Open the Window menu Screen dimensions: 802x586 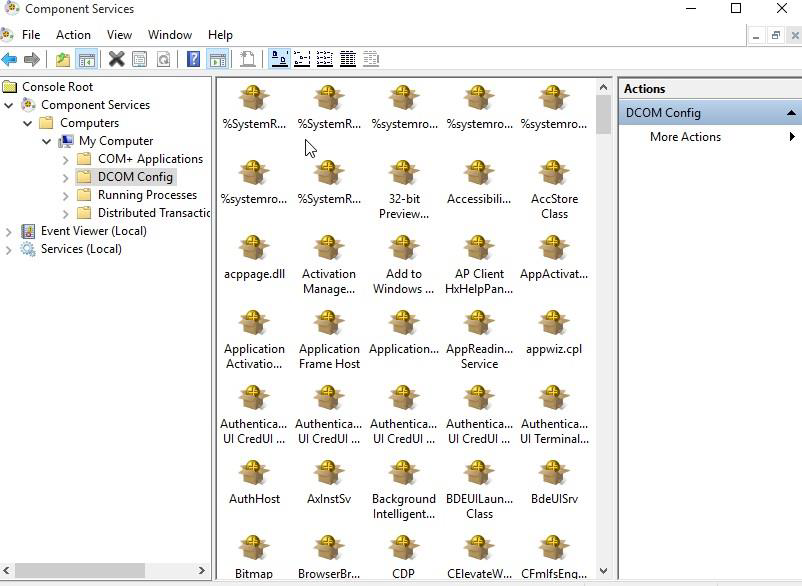[x=170, y=35]
